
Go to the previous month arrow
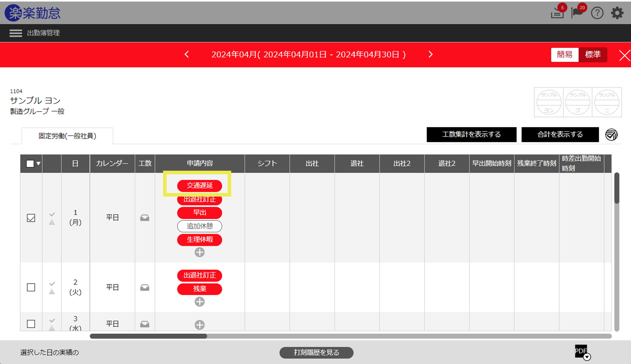[x=186, y=54]
